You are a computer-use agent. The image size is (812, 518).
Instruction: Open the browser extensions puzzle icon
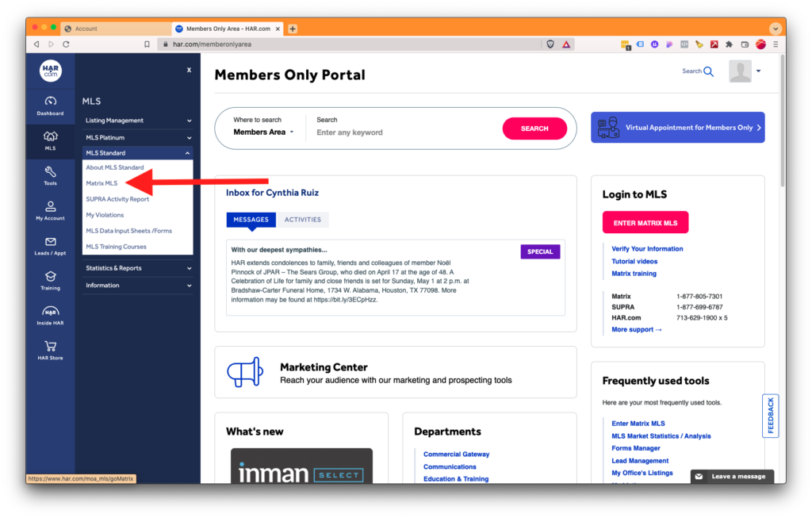(730, 44)
